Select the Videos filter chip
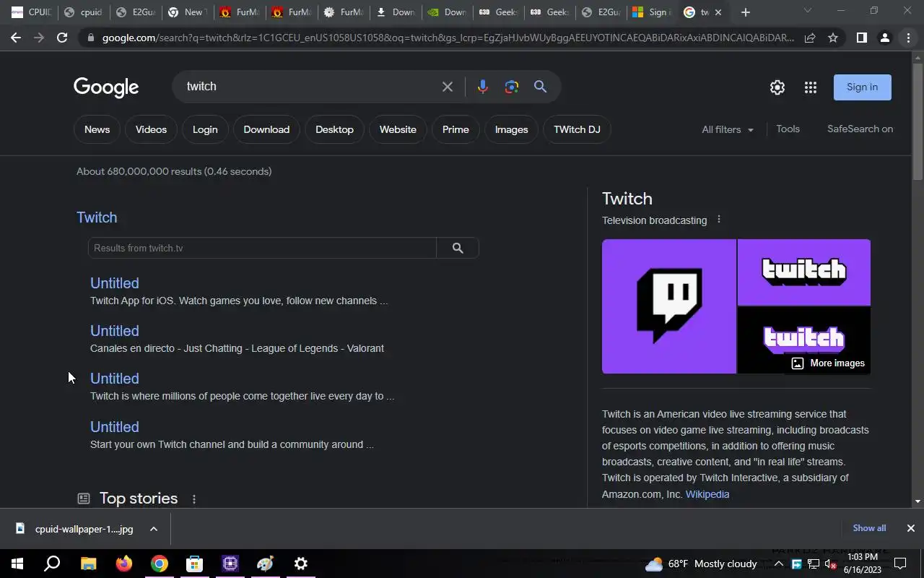Viewport: 924px width, 578px height. coord(151,129)
